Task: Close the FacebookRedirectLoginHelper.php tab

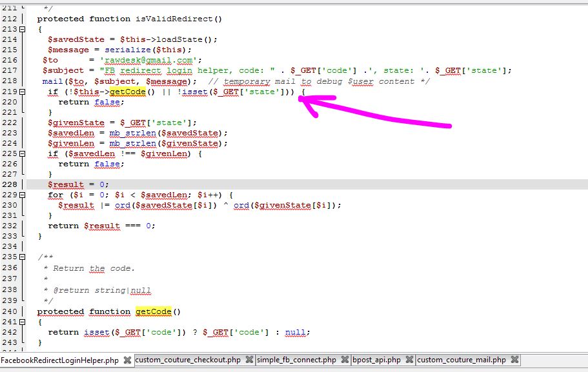Action: [127, 360]
